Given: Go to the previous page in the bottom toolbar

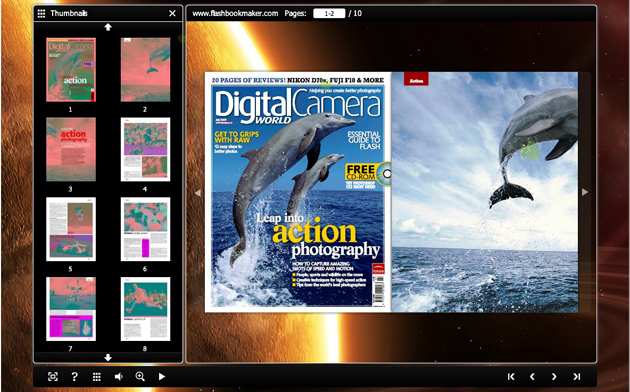Looking at the screenshot, I should click(x=532, y=376).
